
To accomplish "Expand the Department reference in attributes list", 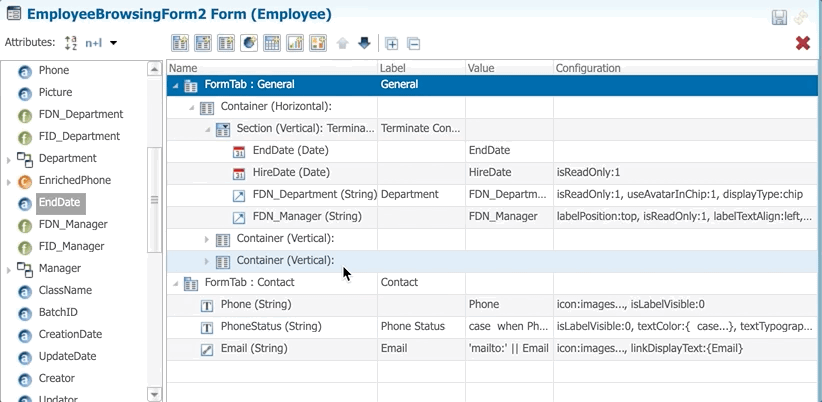I will (8, 159).
